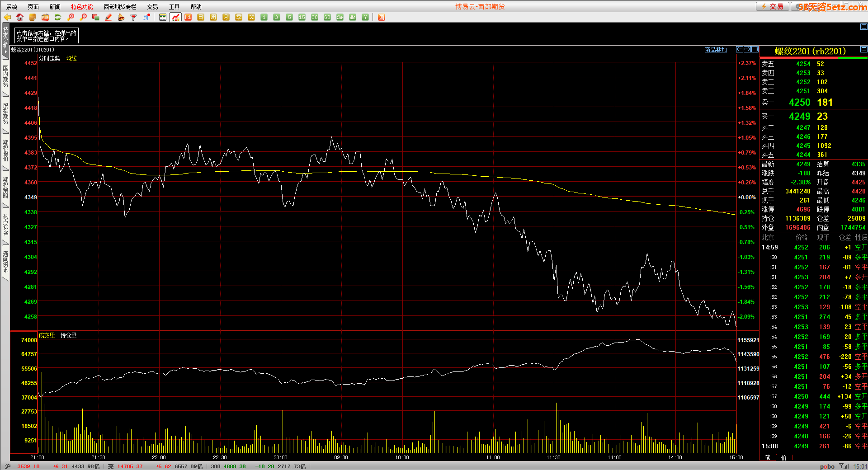Open the funnel filter tool

(133, 17)
